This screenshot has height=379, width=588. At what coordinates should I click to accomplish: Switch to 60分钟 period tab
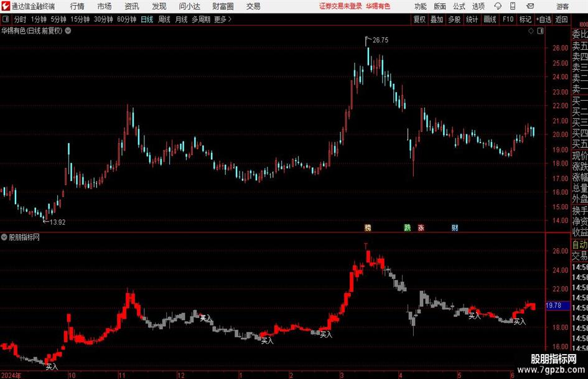pos(126,19)
